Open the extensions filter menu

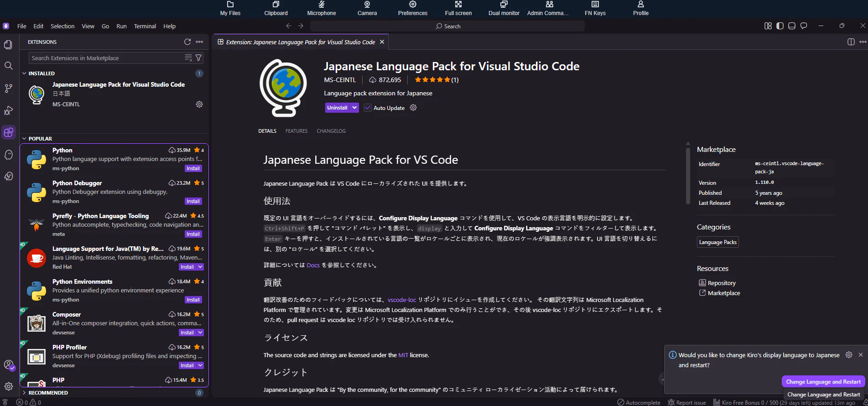[198, 58]
